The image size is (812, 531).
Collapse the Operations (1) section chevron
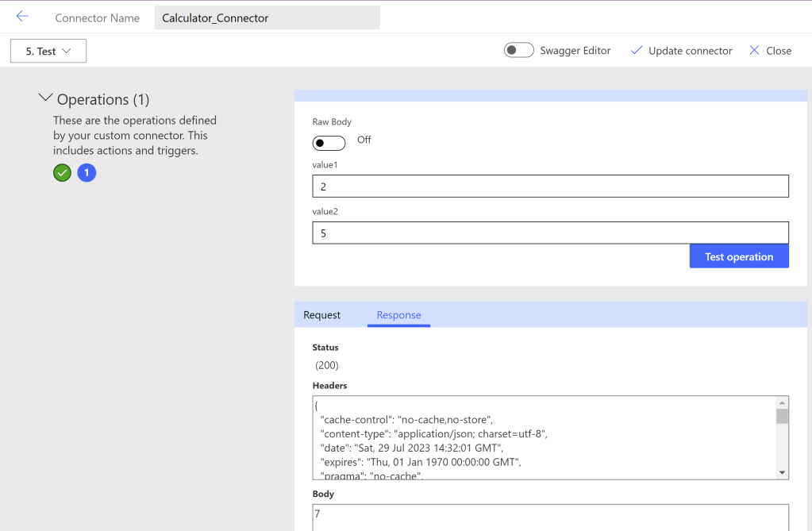44,99
